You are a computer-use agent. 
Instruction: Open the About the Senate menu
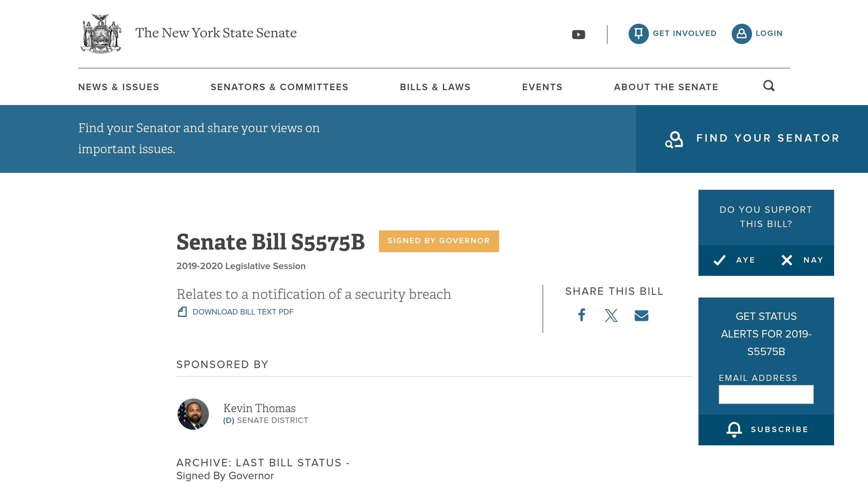pyautogui.click(x=666, y=87)
